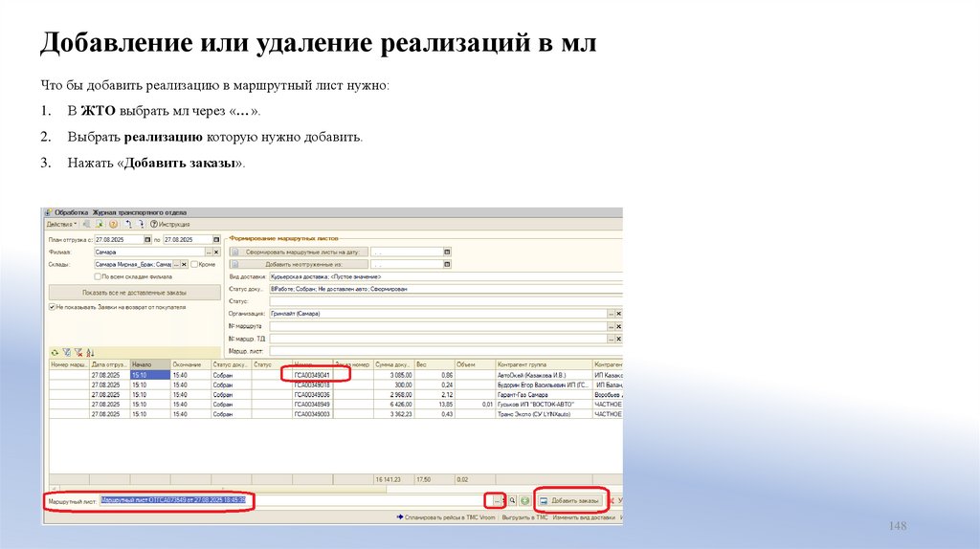This screenshot has height=549, width=980.
Task: Click the sort icon above the table
Action: [x=90, y=352]
